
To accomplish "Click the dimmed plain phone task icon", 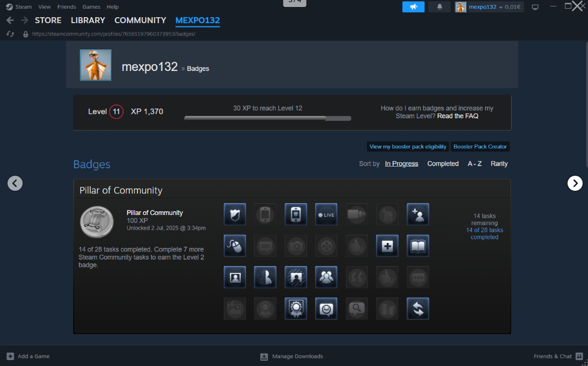I will coord(265,214).
